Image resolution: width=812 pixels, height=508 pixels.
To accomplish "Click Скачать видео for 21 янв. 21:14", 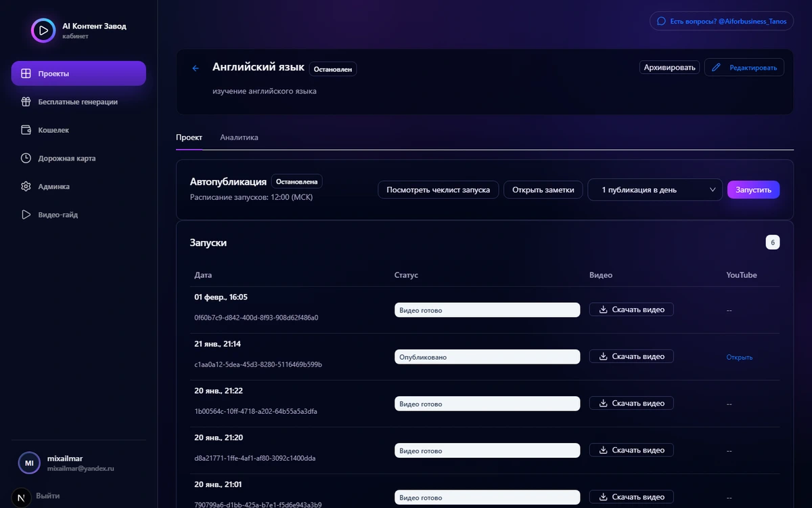I will pos(631,356).
